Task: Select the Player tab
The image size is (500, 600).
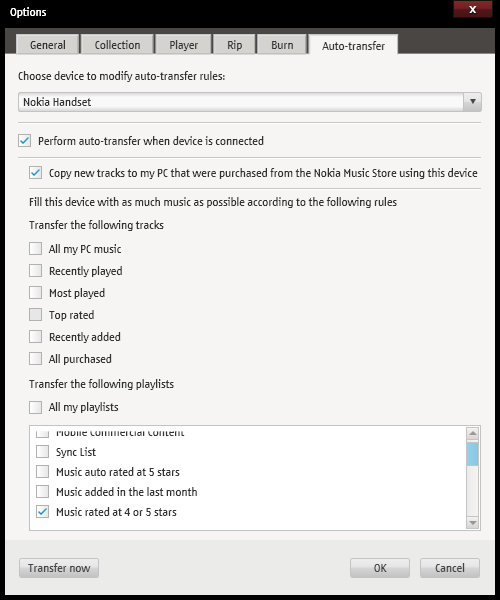Action: point(183,45)
